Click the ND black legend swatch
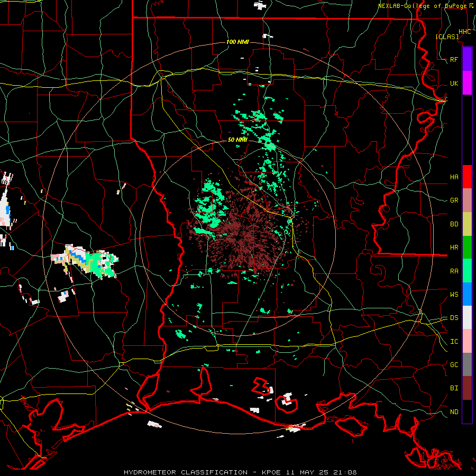This screenshot has height=476, width=476. point(467,411)
